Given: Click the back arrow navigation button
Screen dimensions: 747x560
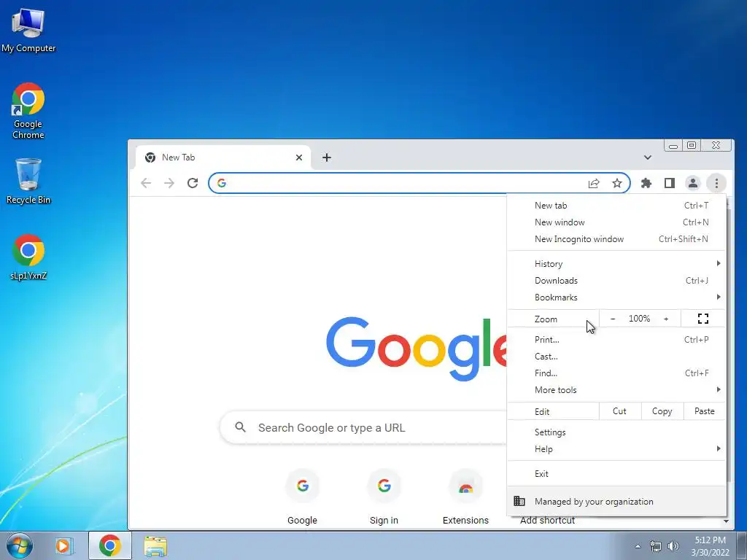Looking at the screenshot, I should pyautogui.click(x=146, y=183).
